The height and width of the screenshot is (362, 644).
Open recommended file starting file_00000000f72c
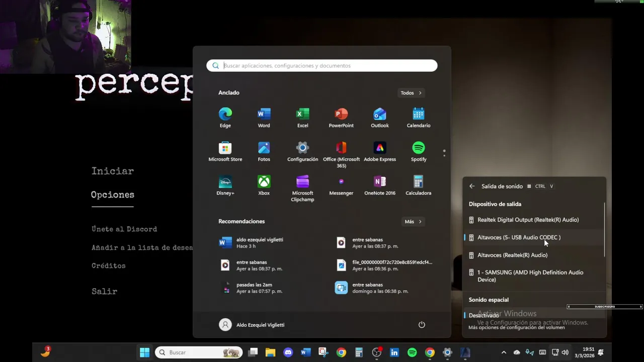pos(385,265)
